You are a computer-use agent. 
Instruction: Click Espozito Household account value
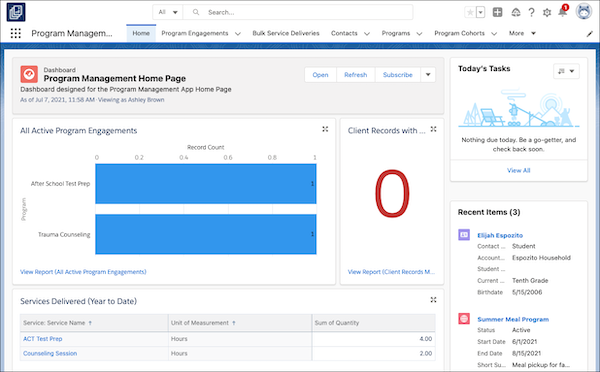point(541,258)
